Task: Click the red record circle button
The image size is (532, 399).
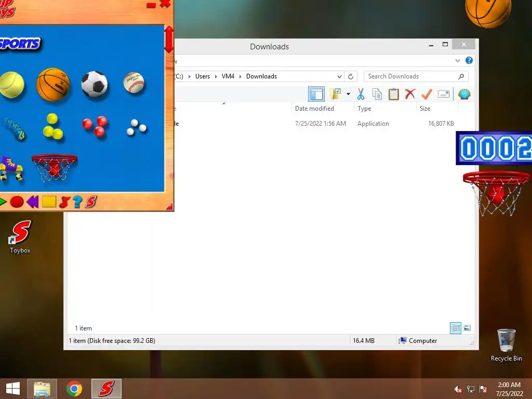Action: point(17,202)
